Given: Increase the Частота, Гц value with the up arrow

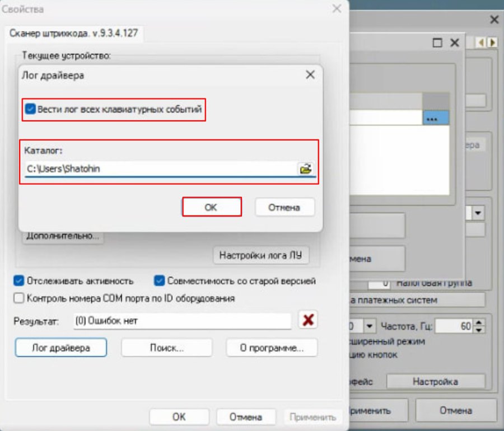Looking at the screenshot, I should pos(479,323).
